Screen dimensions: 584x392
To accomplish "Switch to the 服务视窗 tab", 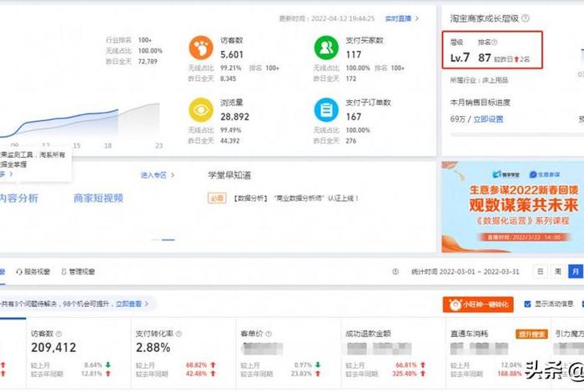I will 33,272.
